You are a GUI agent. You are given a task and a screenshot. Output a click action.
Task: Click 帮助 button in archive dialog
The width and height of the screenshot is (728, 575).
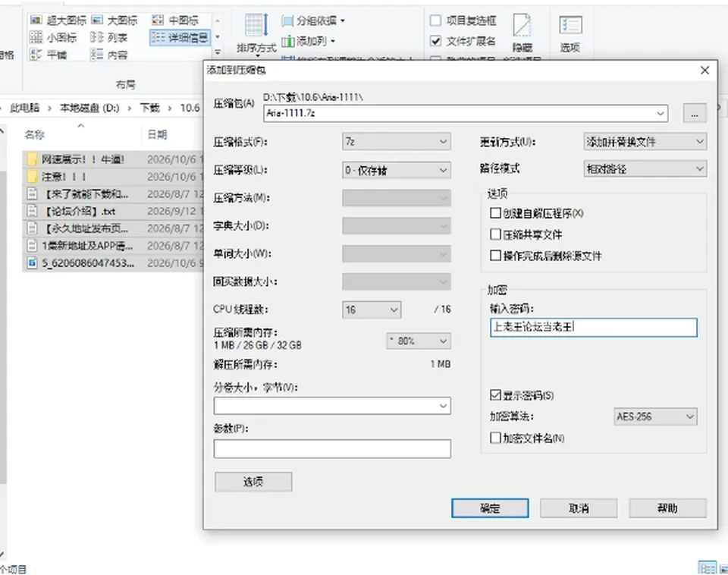point(667,508)
